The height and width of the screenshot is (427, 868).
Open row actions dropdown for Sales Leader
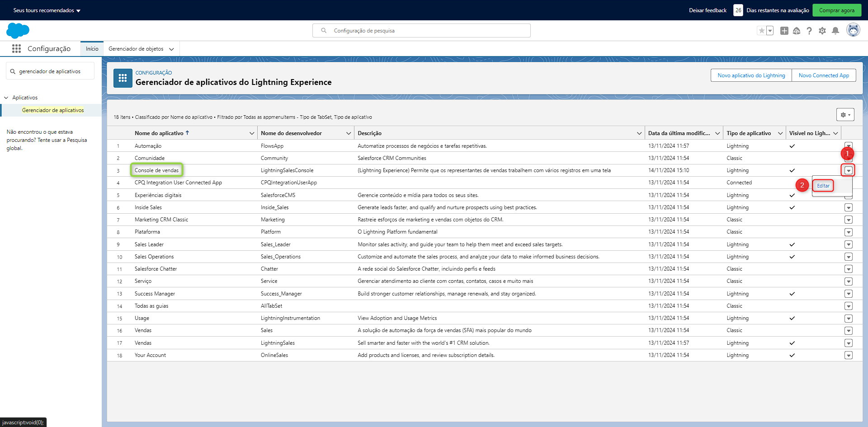click(x=849, y=244)
